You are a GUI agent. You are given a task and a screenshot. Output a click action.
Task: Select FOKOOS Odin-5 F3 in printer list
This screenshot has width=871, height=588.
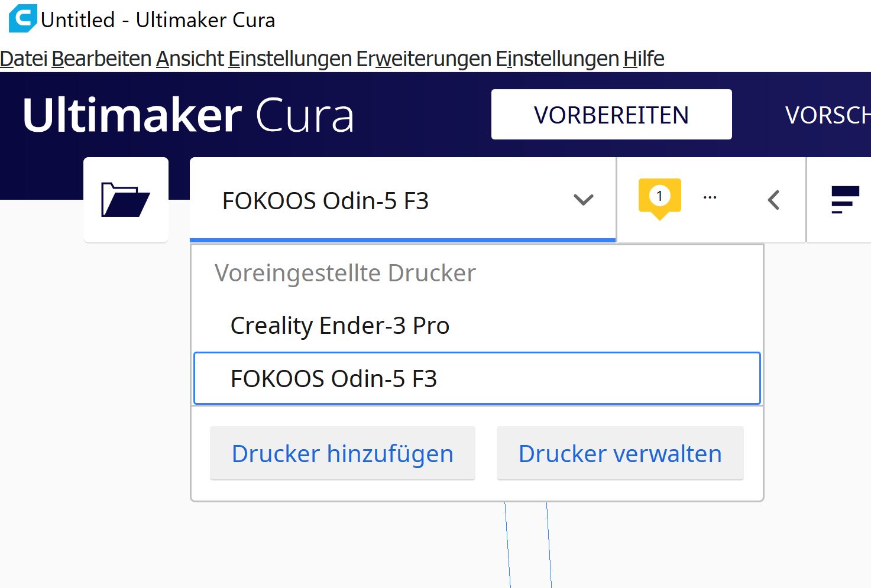[477, 378]
